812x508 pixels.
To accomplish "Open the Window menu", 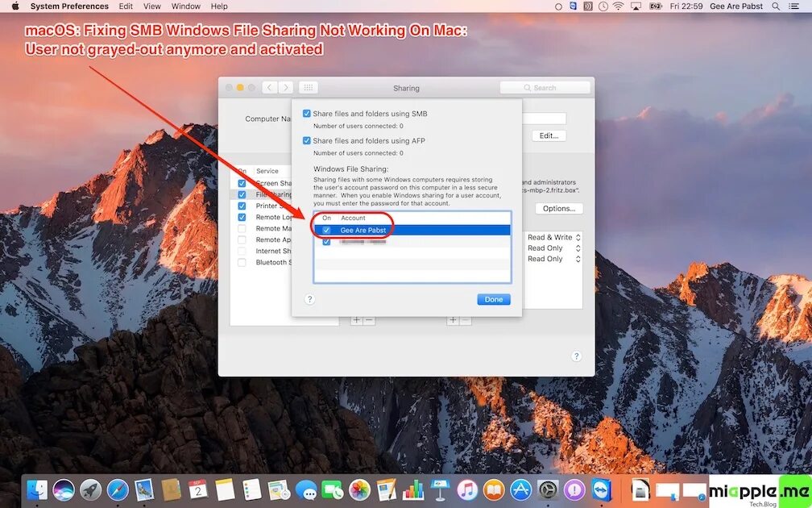I will (186, 6).
